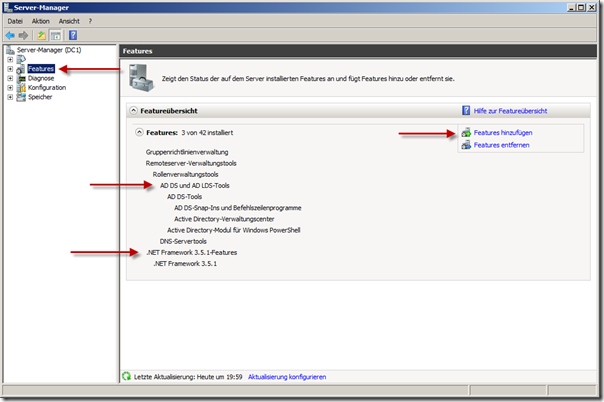Click the '3 von 42 installiert' text

coord(207,133)
